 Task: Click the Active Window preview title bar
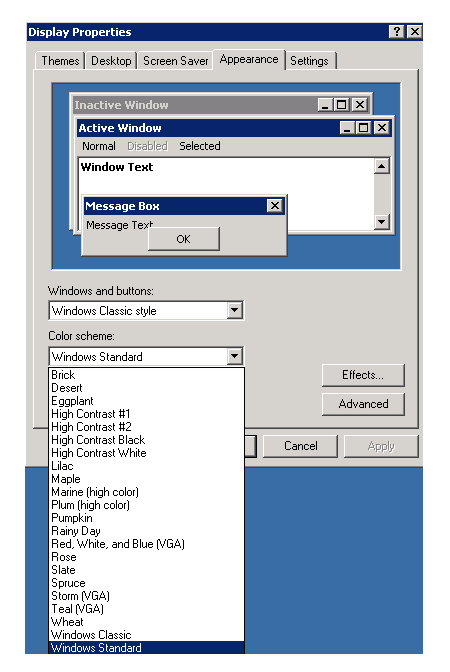click(x=234, y=128)
